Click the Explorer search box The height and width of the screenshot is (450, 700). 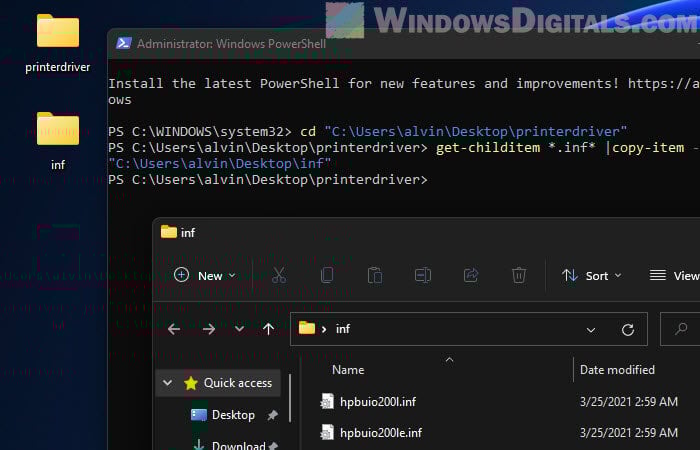(x=680, y=329)
